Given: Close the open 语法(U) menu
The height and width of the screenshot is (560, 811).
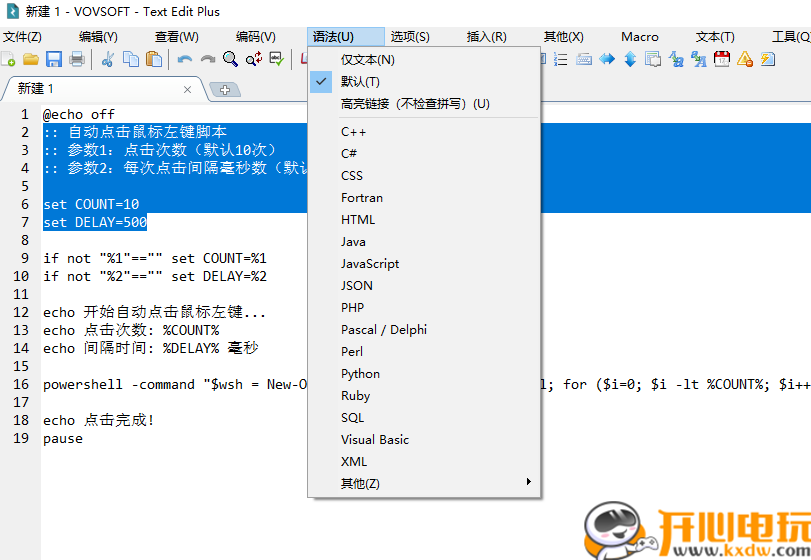Looking at the screenshot, I should point(346,37).
